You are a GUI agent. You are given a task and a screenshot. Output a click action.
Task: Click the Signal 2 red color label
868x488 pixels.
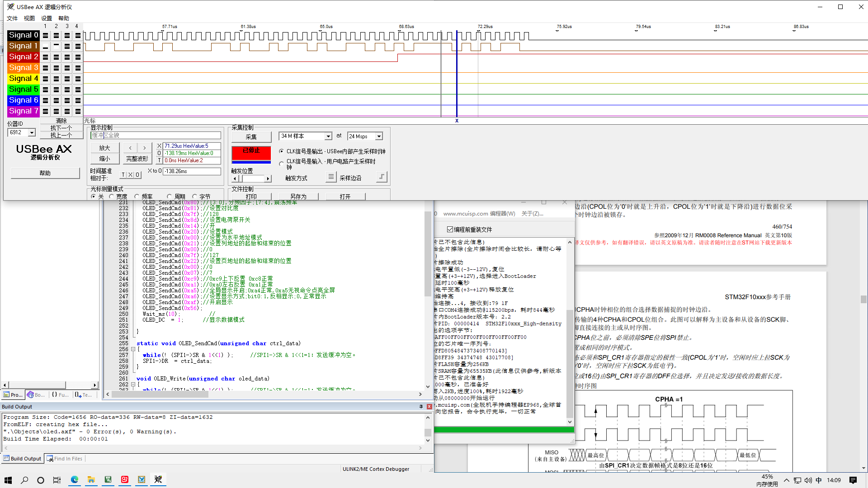pos(24,57)
